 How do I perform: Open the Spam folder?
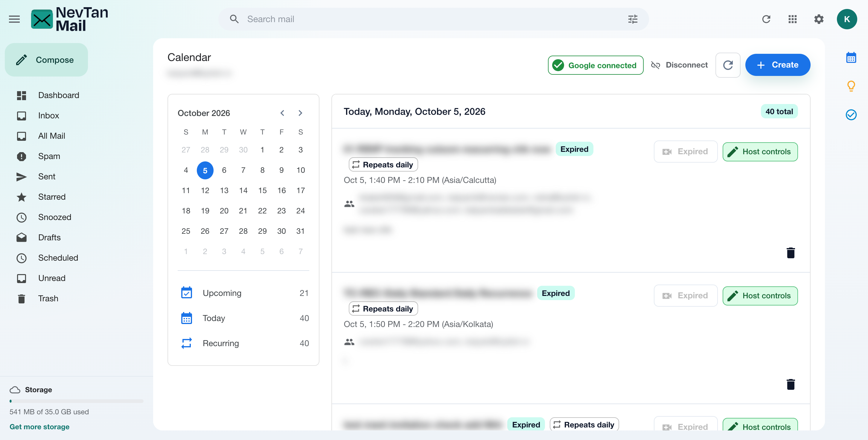[49, 156]
